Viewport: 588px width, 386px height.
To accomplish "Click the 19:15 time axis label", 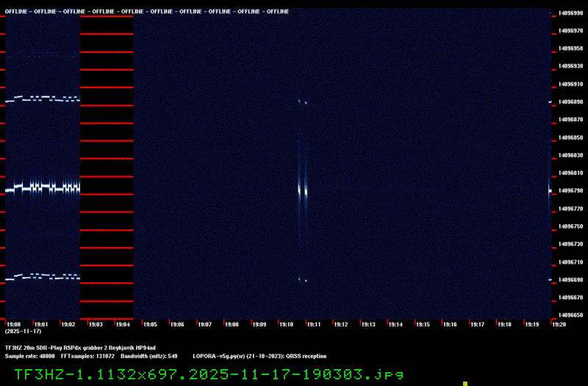I will 423,324.
